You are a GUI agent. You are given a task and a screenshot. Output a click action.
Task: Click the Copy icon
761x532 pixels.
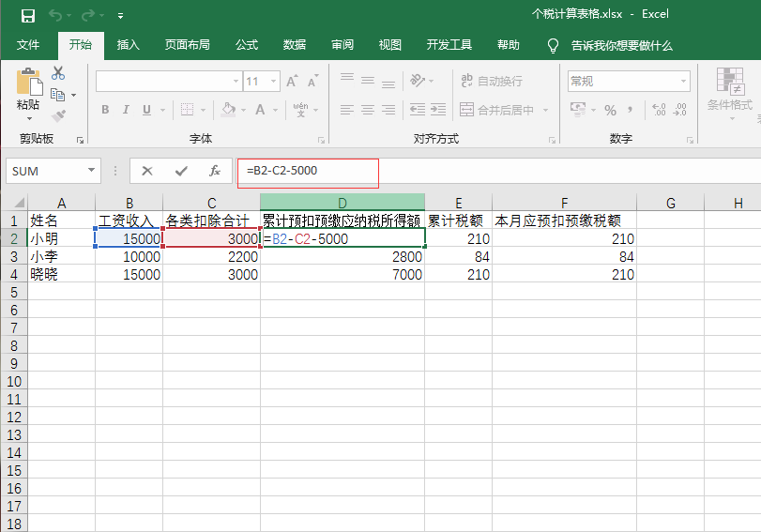[x=58, y=95]
